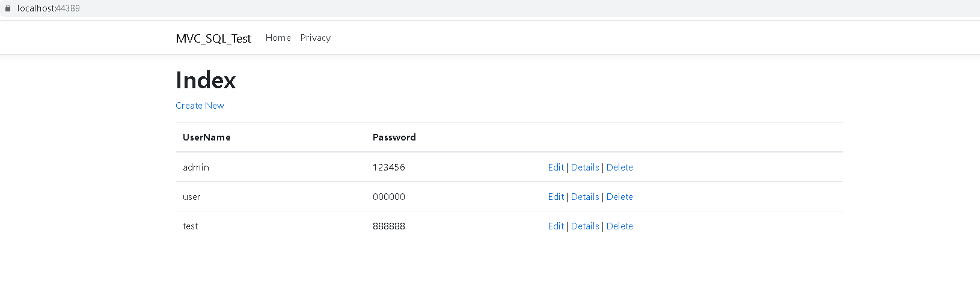Image resolution: width=980 pixels, height=305 pixels.
Task: Show Details for the test row
Action: 585,226
